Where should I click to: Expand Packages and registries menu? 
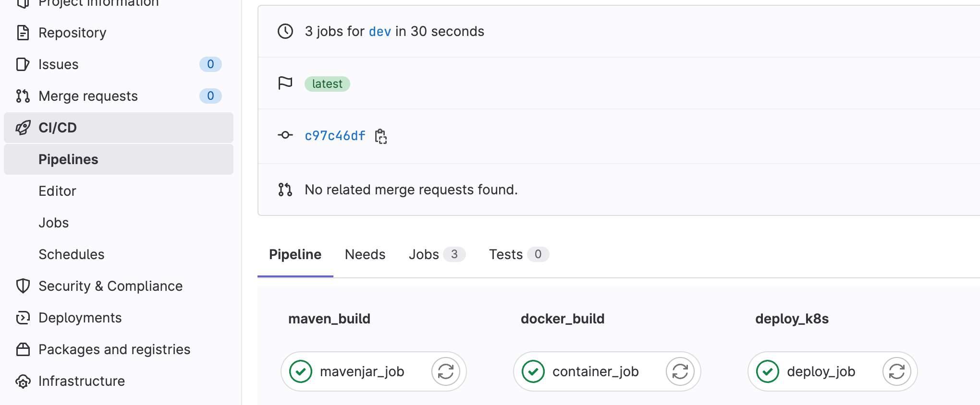click(x=114, y=349)
